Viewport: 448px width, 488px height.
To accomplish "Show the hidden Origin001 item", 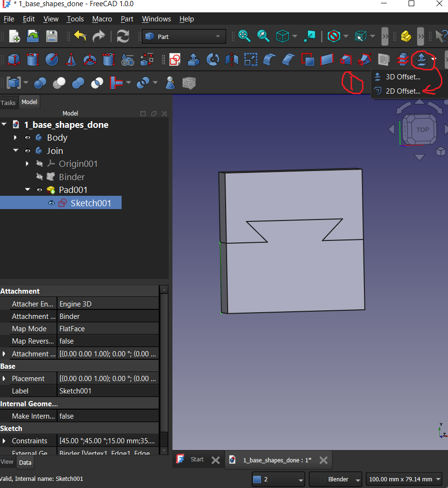I will coord(39,164).
